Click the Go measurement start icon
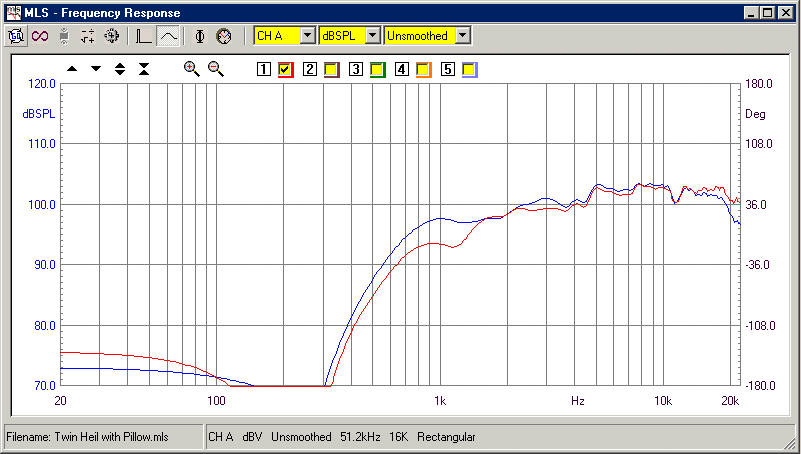This screenshot has height=454, width=801. (16, 36)
